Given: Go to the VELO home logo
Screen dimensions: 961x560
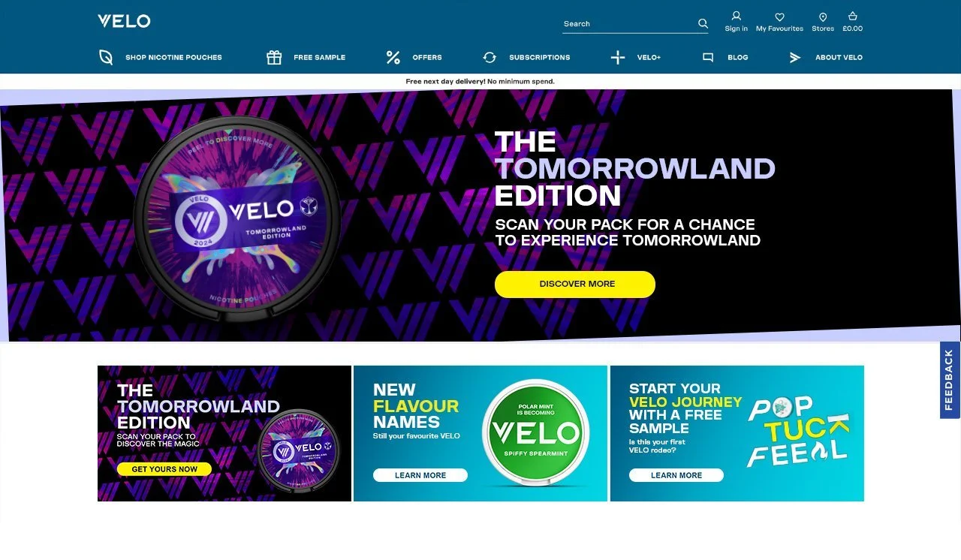Looking at the screenshot, I should click(124, 21).
